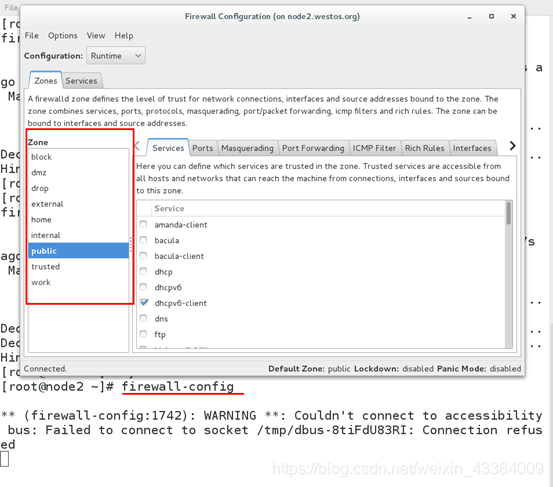The height and width of the screenshot is (487, 553).
Task: Expand the Configuration Runtime dropdown
Action: pyautogui.click(x=116, y=56)
